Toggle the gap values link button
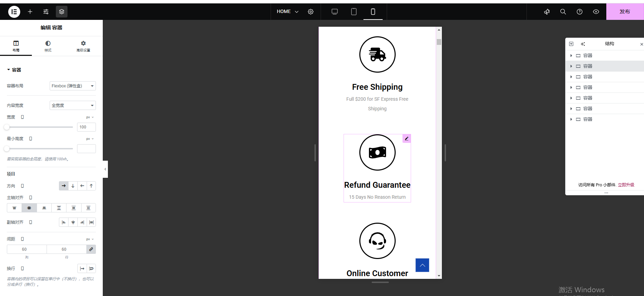The height and width of the screenshot is (296, 644). point(91,249)
